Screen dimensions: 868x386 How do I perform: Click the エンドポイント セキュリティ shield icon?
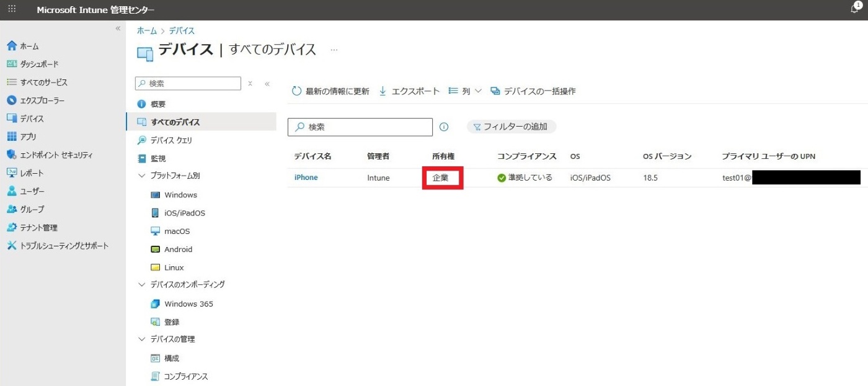click(11, 155)
